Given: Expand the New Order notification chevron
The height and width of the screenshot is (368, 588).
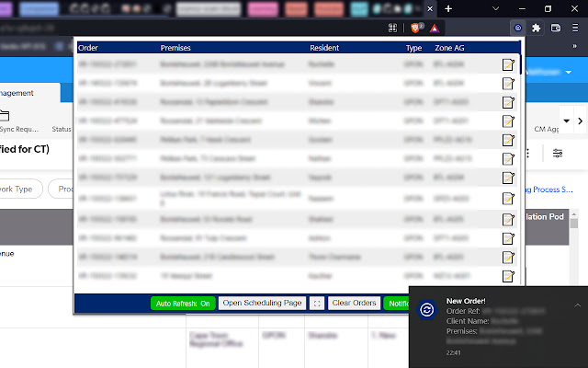Looking at the screenshot, I should click(x=577, y=305).
